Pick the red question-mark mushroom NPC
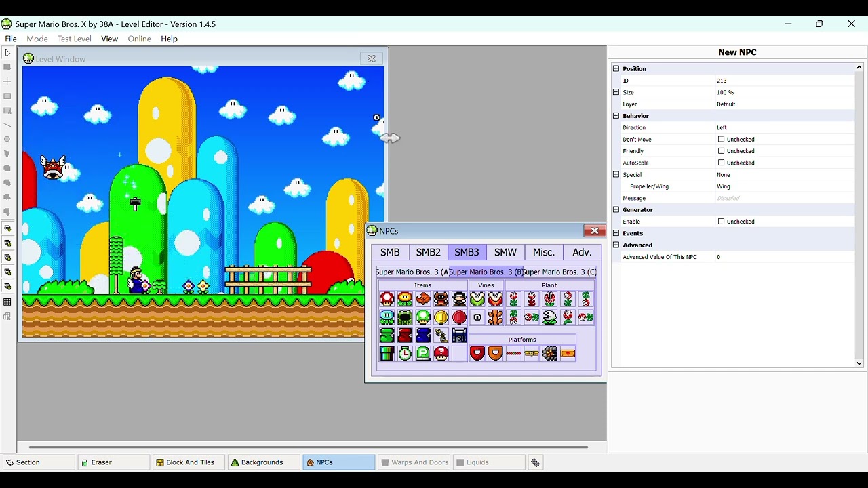 pyautogui.click(x=441, y=353)
